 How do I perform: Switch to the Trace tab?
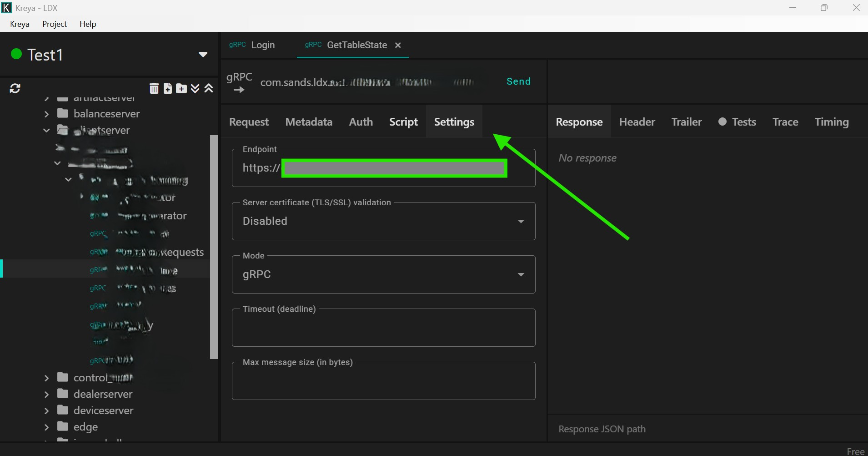[x=785, y=122]
